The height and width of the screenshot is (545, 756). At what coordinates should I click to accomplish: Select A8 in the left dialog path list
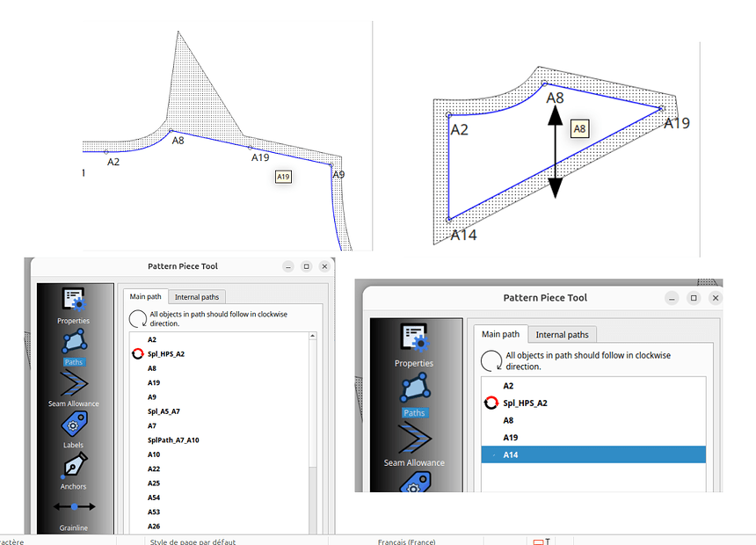click(x=152, y=368)
